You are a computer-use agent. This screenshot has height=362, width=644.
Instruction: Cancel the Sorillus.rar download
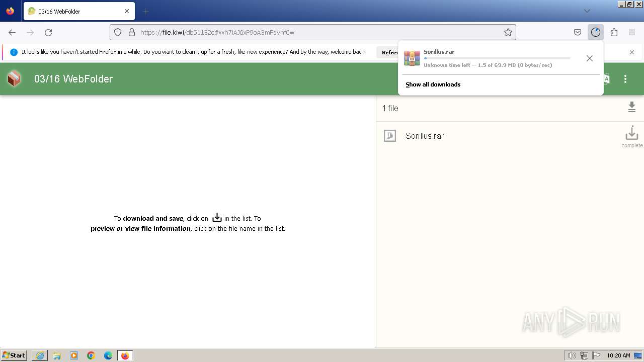(x=590, y=58)
